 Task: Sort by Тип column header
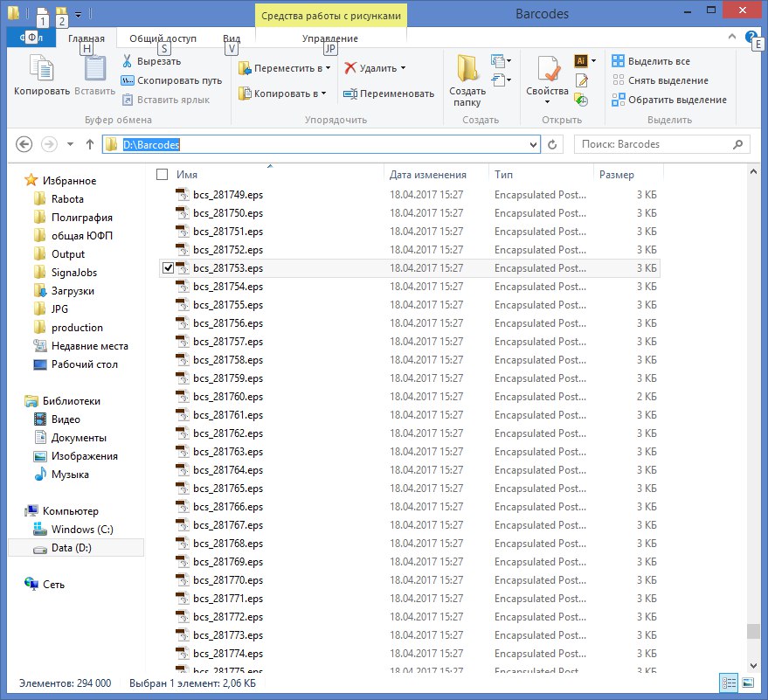(503, 175)
